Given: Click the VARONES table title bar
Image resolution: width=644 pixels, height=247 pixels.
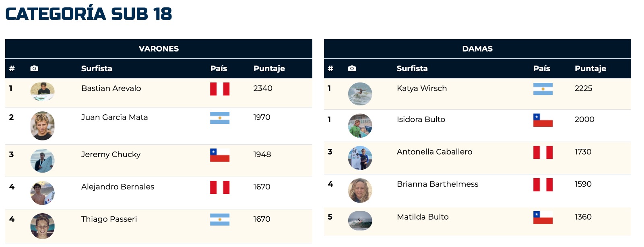Looking at the screenshot, I should pos(159,49).
